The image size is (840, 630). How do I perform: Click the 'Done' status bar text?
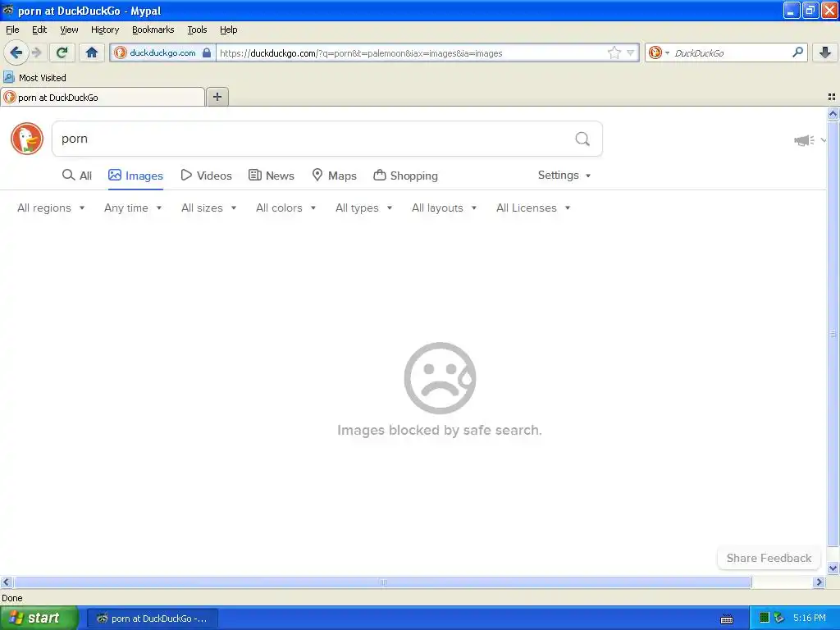tap(11, 598)
